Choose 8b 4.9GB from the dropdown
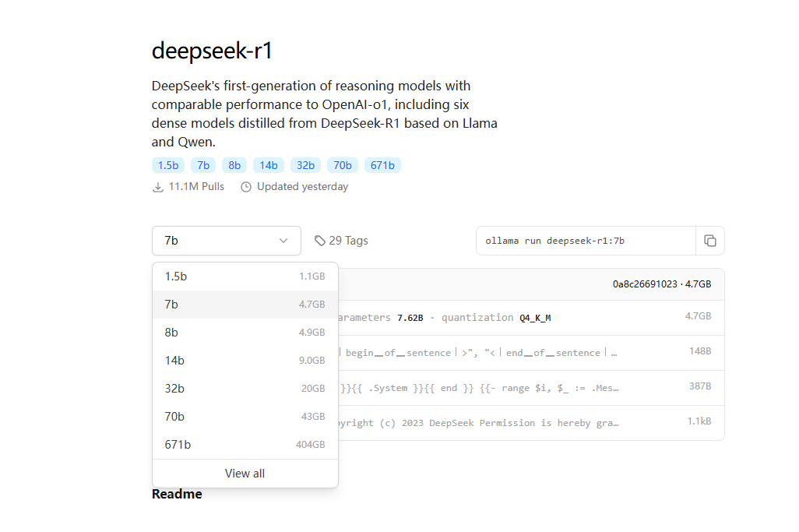 point(245,333)
